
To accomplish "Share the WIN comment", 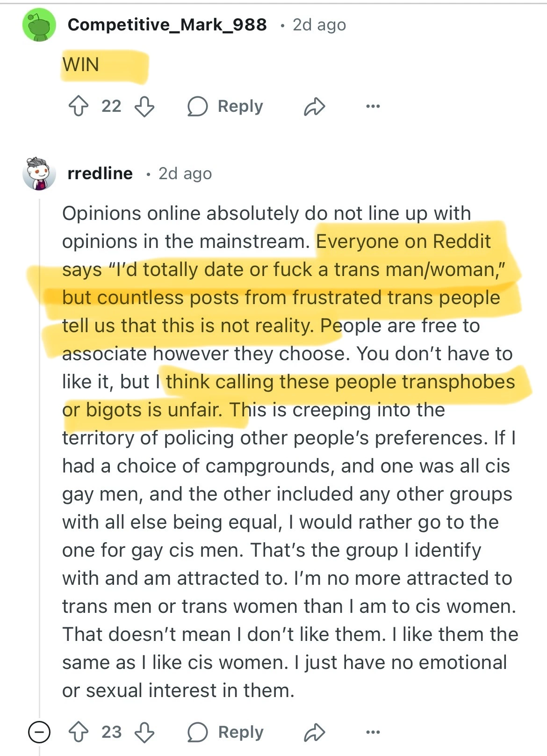I will pos(314,107).
